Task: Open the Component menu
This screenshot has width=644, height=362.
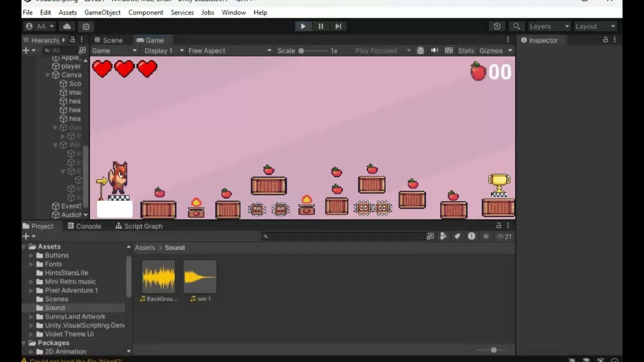Action: [x=145, y=12]
